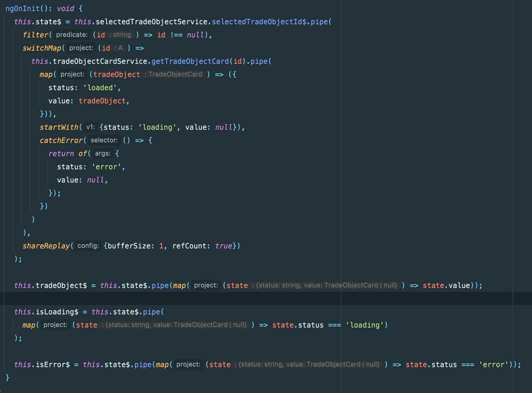532x393 pixels.
Task: Click the shareReplay operator call
Action: pos(46,246)
